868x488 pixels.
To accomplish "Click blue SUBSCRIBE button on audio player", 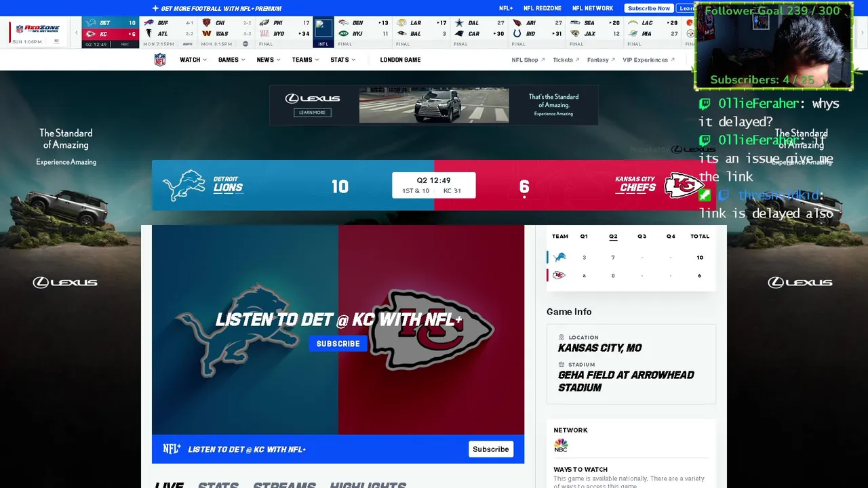I will click(338, 344).
